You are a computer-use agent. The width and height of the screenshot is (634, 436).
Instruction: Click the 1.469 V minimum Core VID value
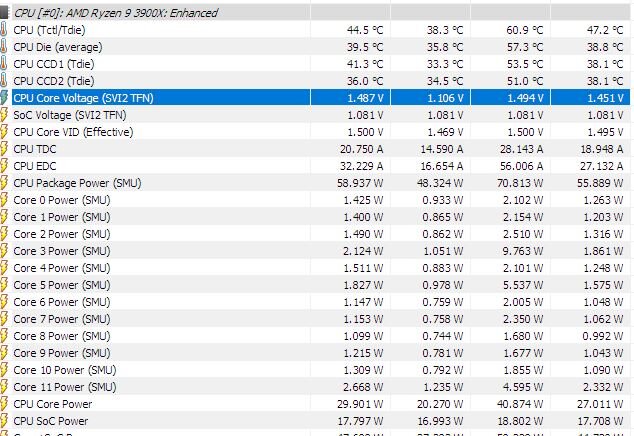[445, 132]
